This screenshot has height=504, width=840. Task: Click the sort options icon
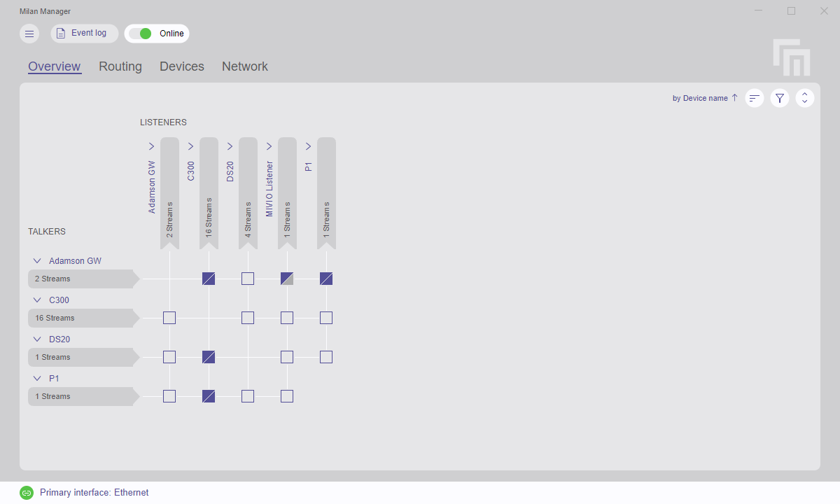pos(754,98)
